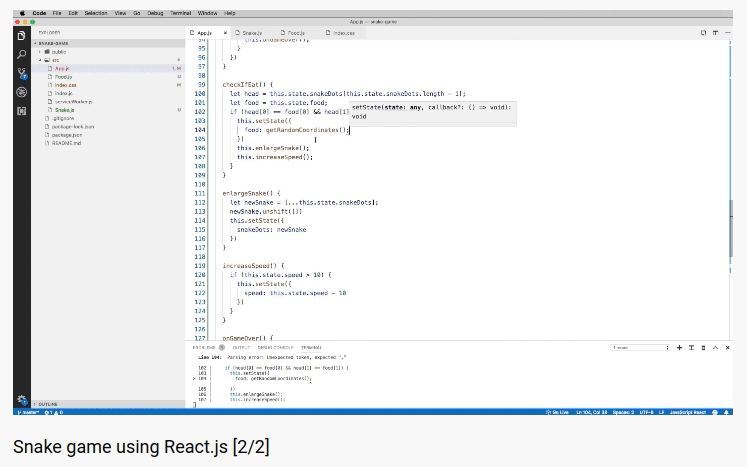Click the split editor icon

[715, 33]
